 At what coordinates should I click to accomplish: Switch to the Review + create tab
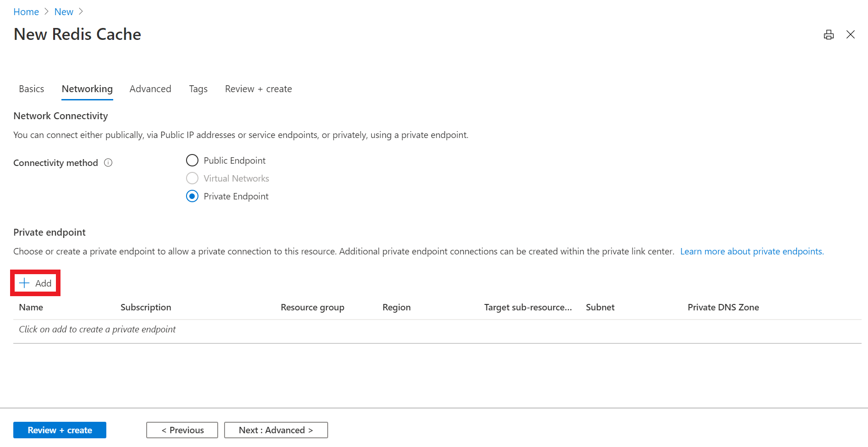[258, 88]
